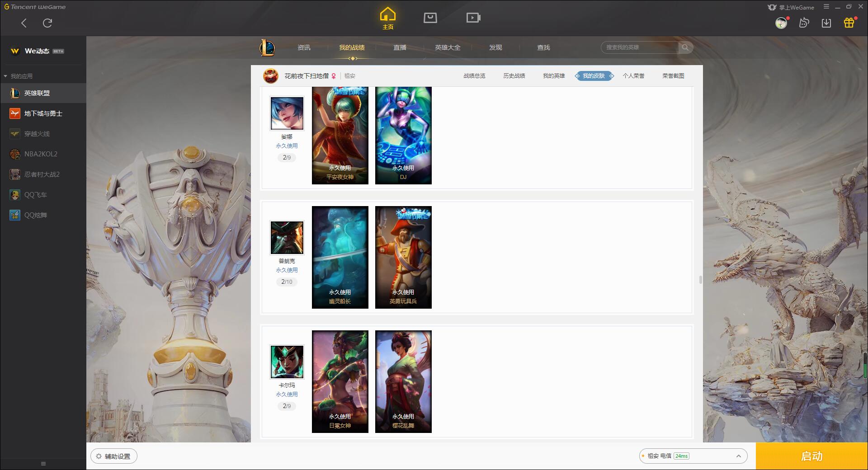Open the 直播 tab
Screen dimensions: 868x470
[x=400, y=47]
